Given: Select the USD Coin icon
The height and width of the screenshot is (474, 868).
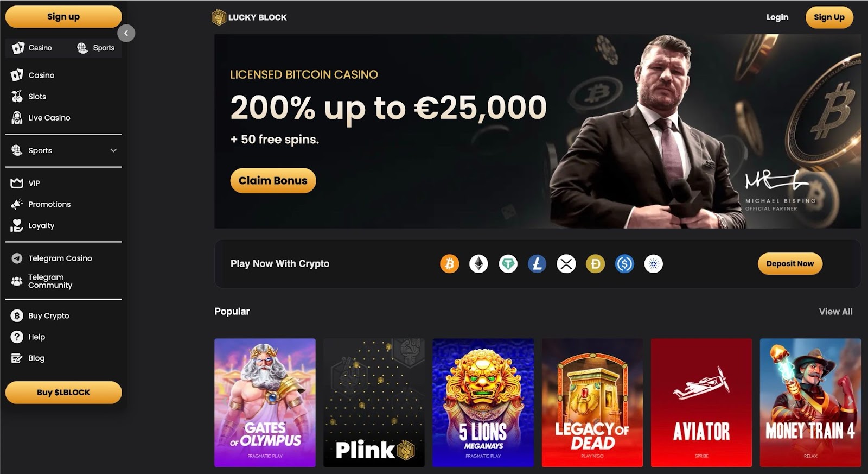Looking at the screenshot, I should click(624, 264).
